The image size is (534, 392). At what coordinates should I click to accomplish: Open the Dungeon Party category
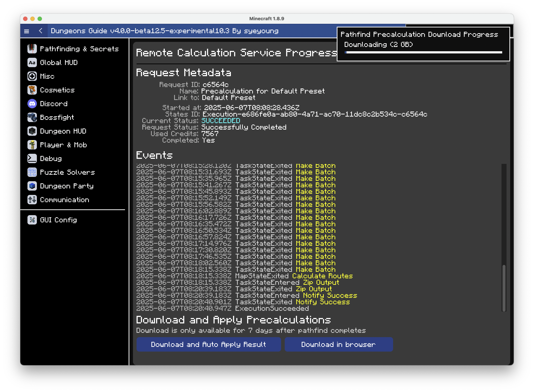coord(66,186)
